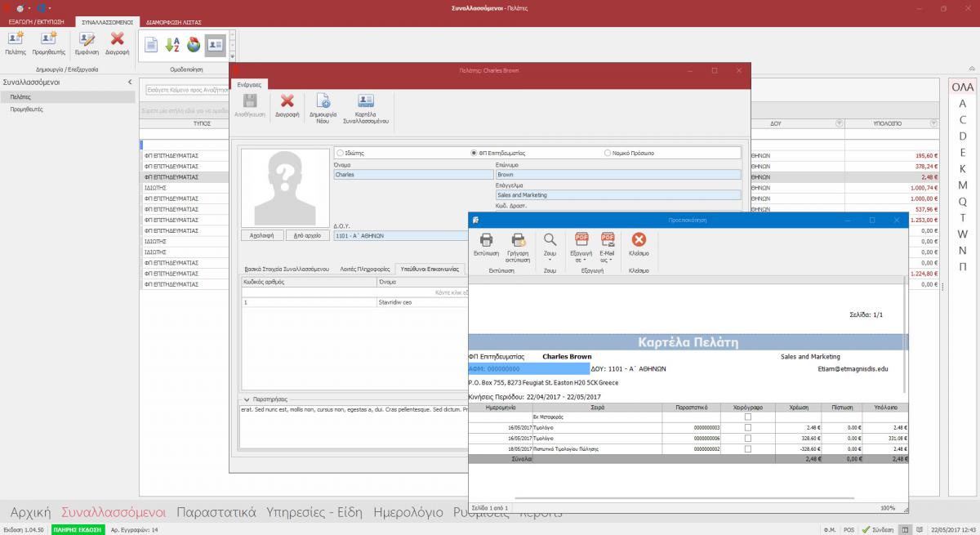The width and height of the screenshot is (980, 535).
Task: Click the Πελάτης new customer icon
Action: [16, 38]
